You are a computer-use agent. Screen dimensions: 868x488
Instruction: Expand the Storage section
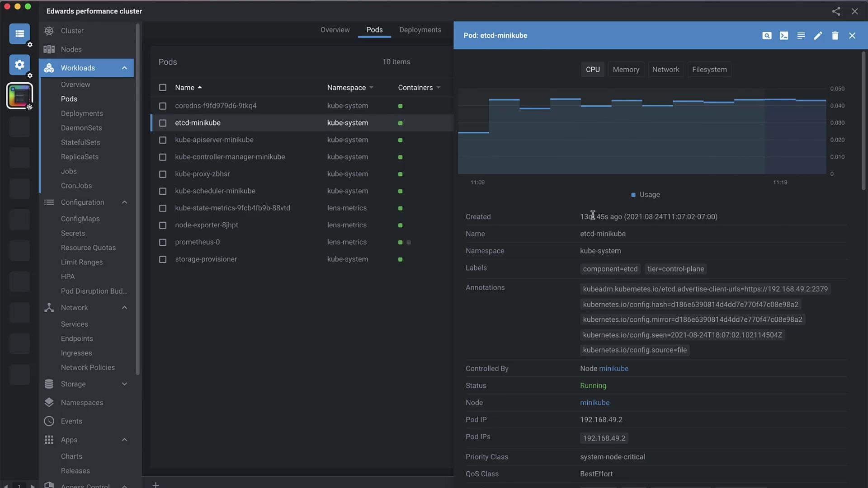[x=124, y=384]
